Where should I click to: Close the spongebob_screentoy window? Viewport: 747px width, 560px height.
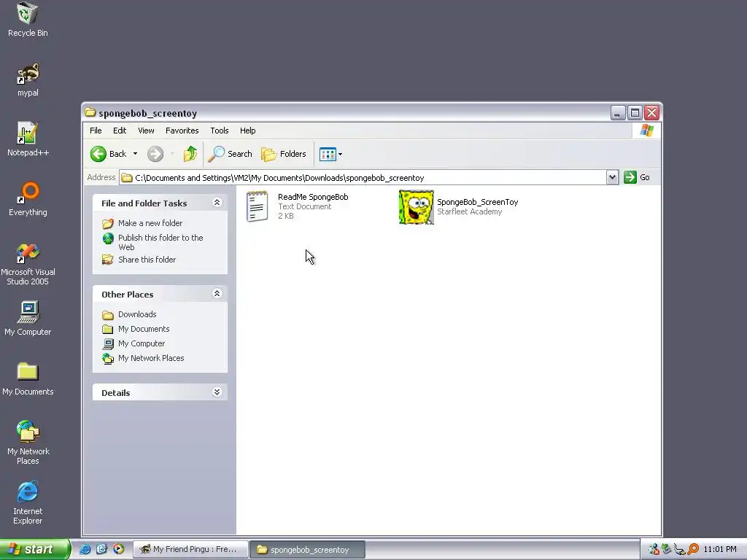coord(651,113)
